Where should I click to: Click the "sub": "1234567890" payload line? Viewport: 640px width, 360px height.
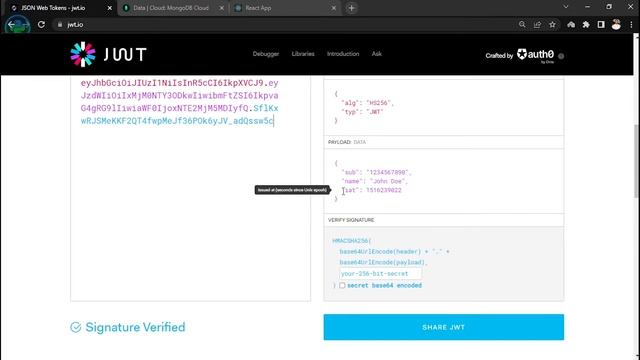point(376,172)
